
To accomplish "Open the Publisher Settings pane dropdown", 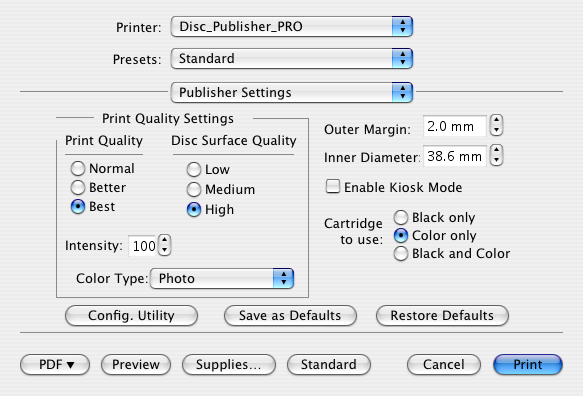I will click(x=292, y=92).
